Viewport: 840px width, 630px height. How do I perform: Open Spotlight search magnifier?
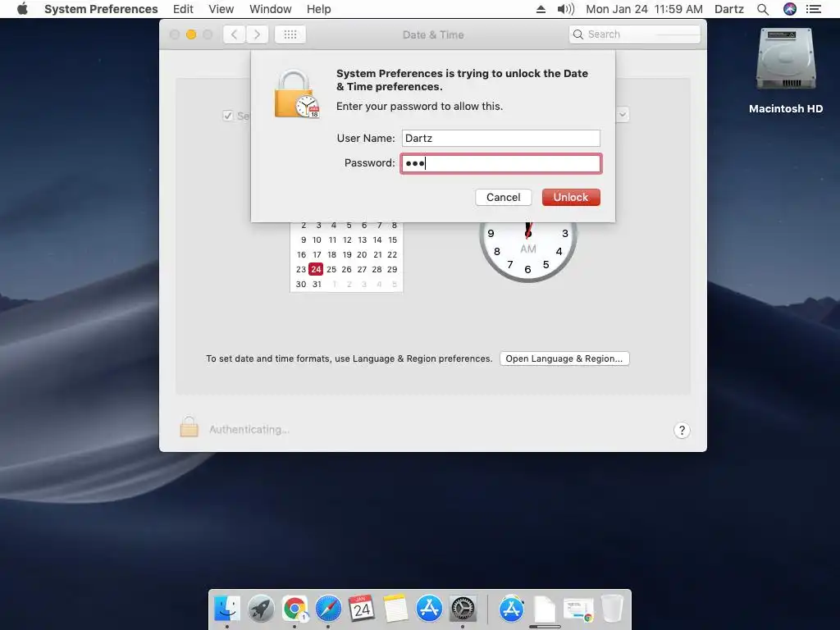[763, 9]
